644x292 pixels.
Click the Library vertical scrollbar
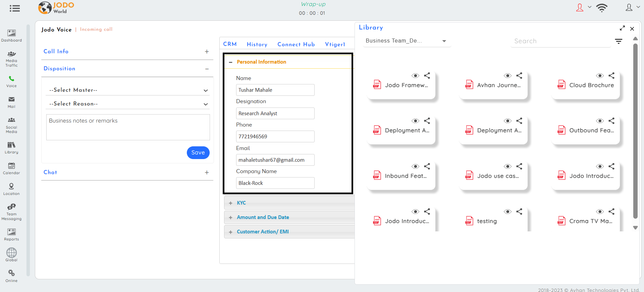coord(635,131)
